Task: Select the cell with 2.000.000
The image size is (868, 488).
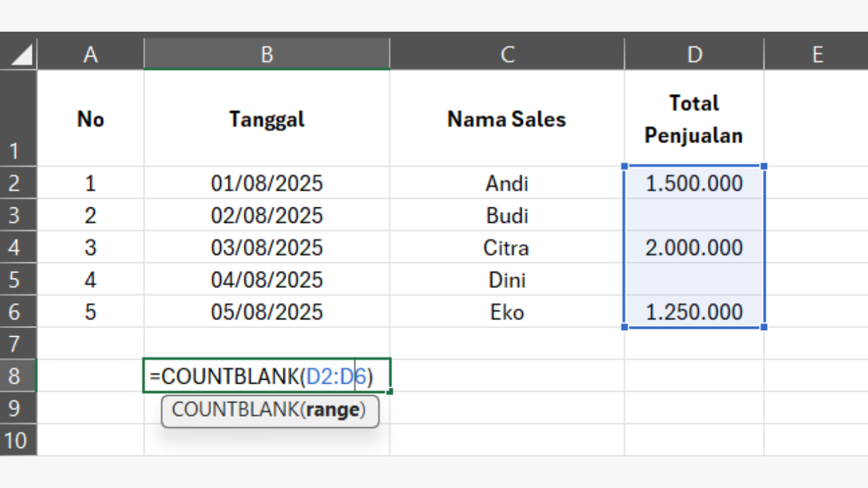Action: pyautogui.click(x=694, y=248)
